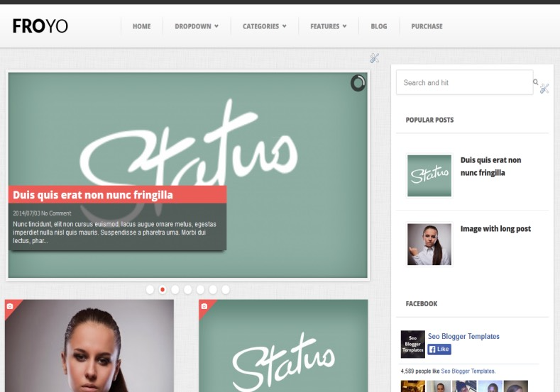
Task: Open Status thumbnail in Popular Posts
Action: pos(429,176)
